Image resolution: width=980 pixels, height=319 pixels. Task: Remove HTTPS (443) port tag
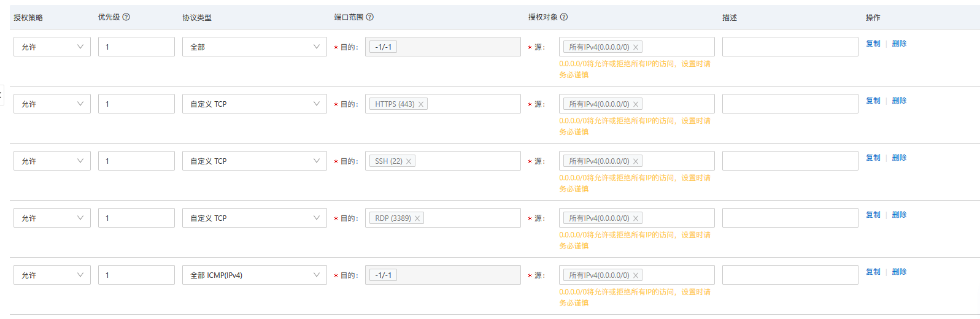click(421, 104)
